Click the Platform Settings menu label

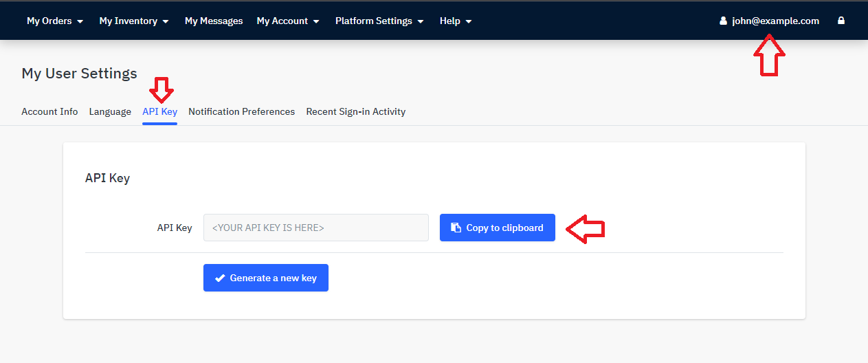click(374, 21)
